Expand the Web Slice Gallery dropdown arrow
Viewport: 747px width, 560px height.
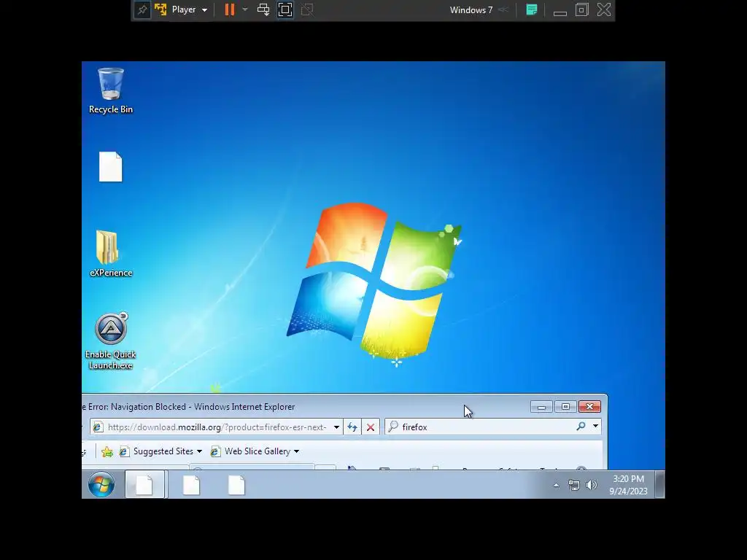[296, 451]
